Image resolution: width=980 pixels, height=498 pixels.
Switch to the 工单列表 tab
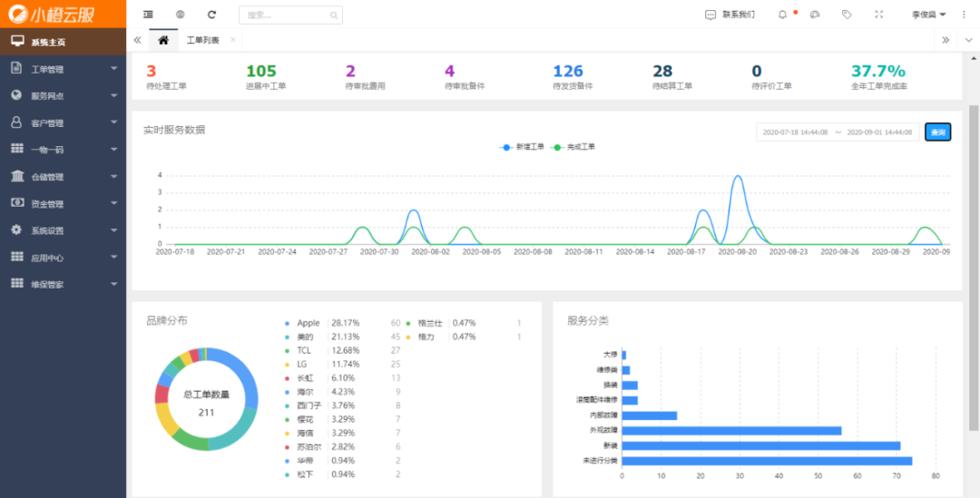click(202, 40)
